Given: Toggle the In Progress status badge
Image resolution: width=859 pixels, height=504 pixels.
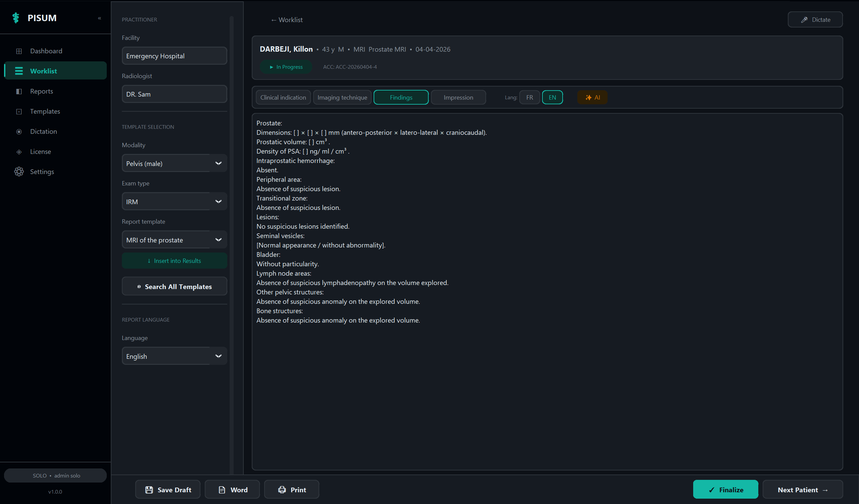Looking at the screenshot, I should tap(286, 67).
